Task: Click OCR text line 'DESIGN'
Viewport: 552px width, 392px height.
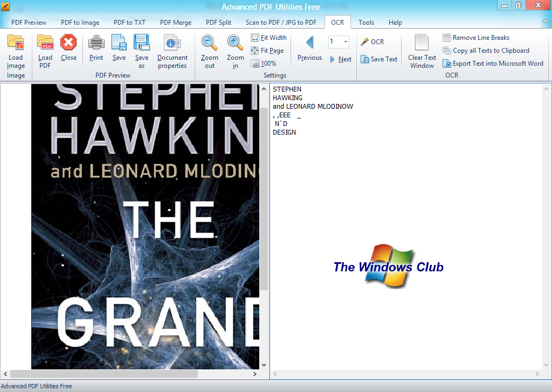Action: tap(284, 132)
